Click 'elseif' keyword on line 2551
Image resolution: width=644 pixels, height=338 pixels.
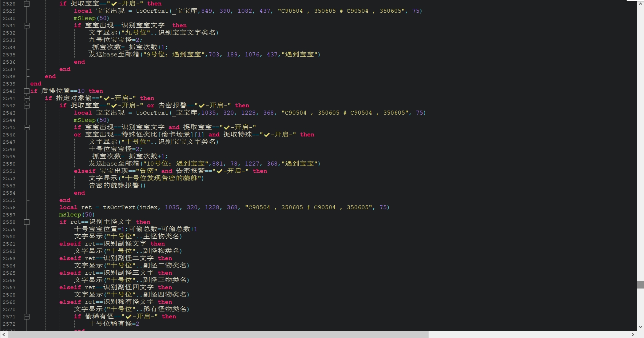tap(85, 171)
